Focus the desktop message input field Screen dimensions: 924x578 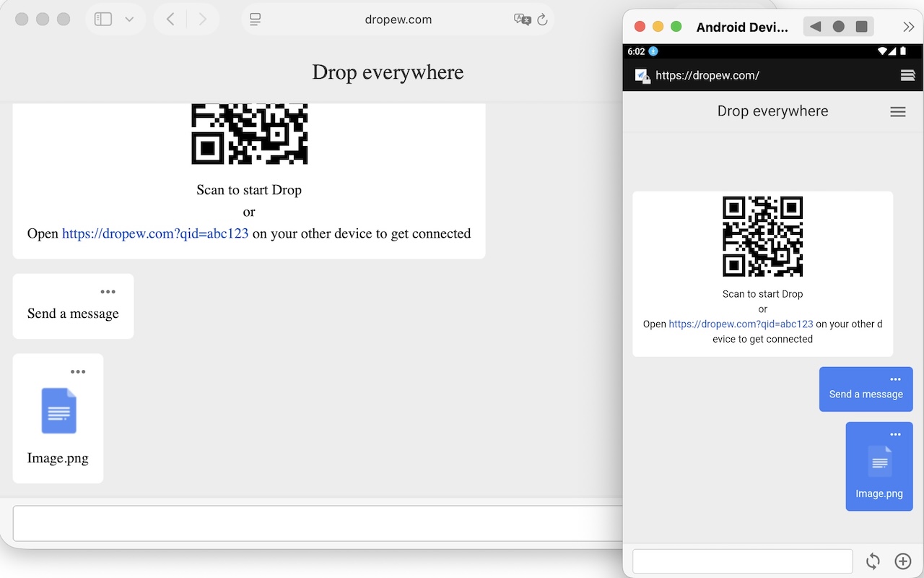pyautogui.click(x=318, y=523)
